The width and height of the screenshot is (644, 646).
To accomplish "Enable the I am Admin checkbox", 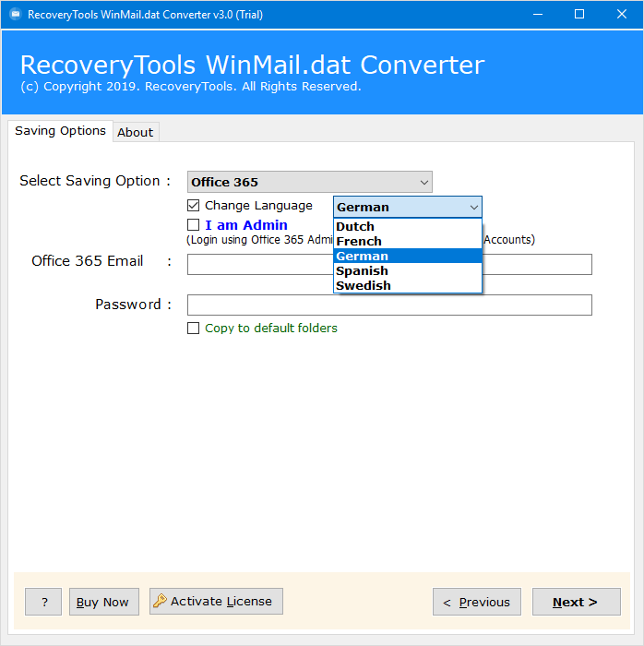I will coord(193,224).
